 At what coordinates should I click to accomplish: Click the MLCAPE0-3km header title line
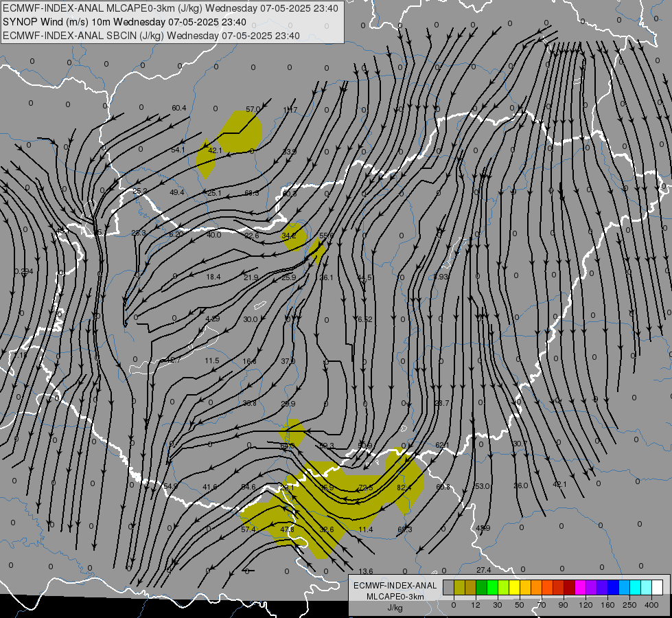point(170,8)
